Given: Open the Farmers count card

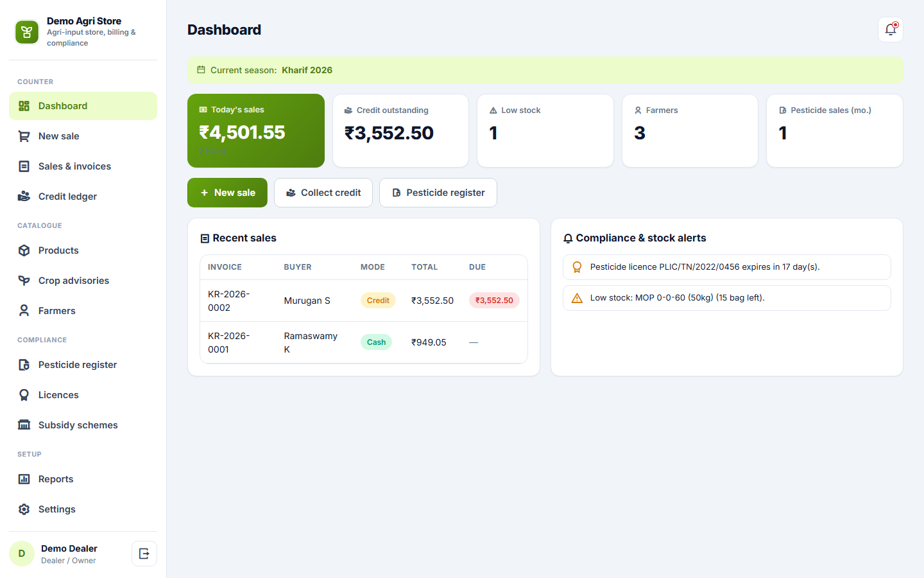Looking at the screenshot, I should [690, 131].
